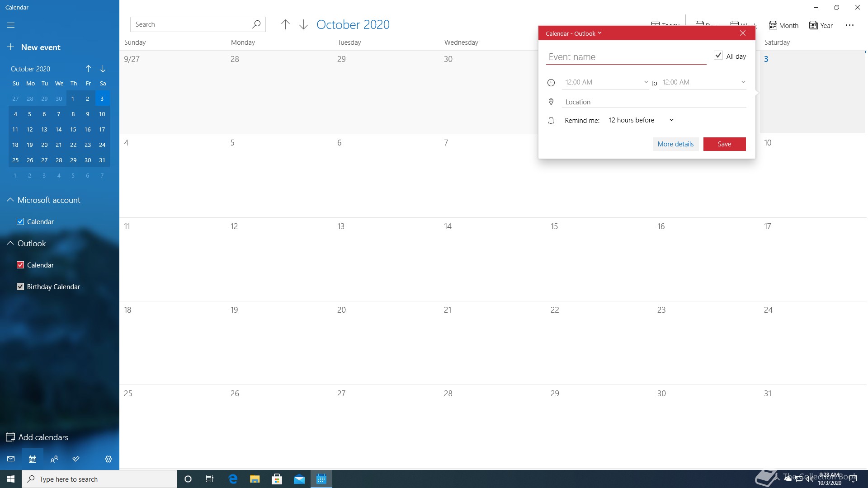Focus the Event name field
868x488 pixels.
coord(626,57)
